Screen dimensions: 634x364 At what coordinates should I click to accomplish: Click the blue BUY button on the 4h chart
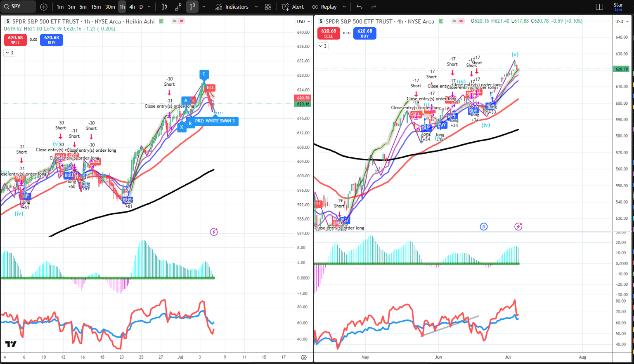click(365, 33)
